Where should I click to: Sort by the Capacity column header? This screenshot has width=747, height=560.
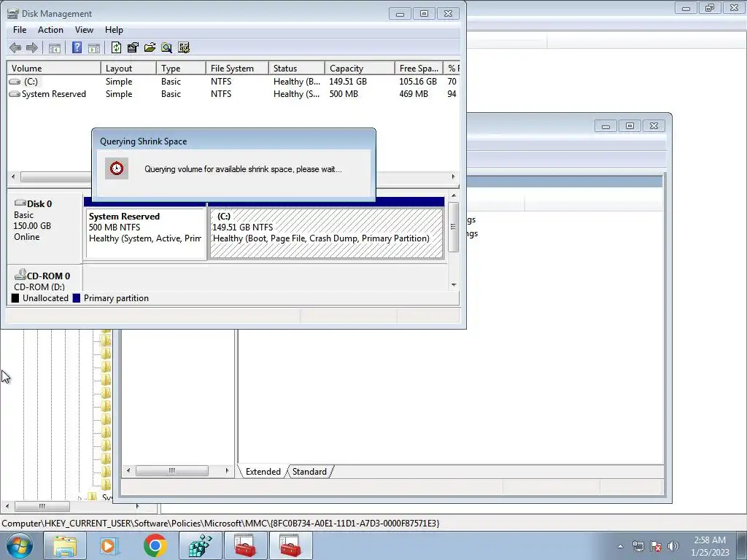pos(360,68)
